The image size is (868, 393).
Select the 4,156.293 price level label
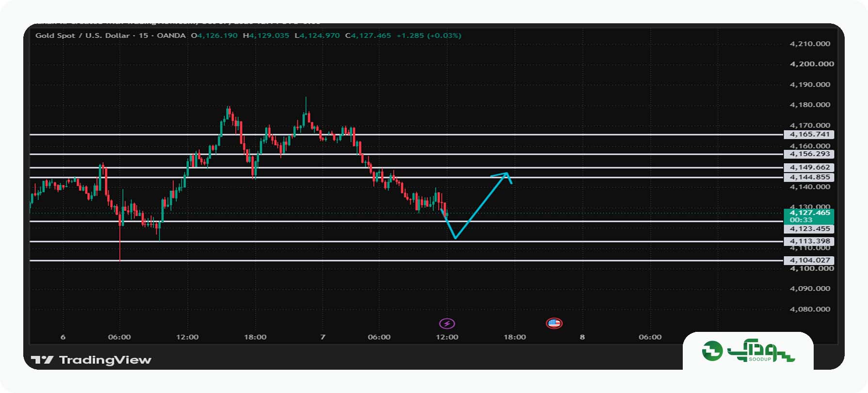[x=809, y=154]
